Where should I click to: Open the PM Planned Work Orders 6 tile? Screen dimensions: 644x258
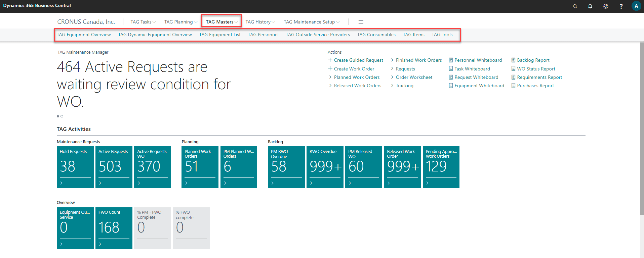tap(239, 167)
